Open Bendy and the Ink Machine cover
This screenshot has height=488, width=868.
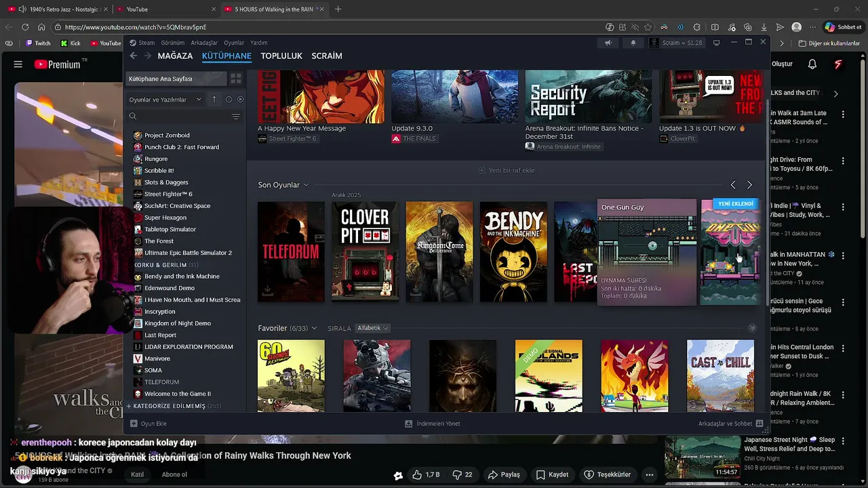tap(513, 251)
